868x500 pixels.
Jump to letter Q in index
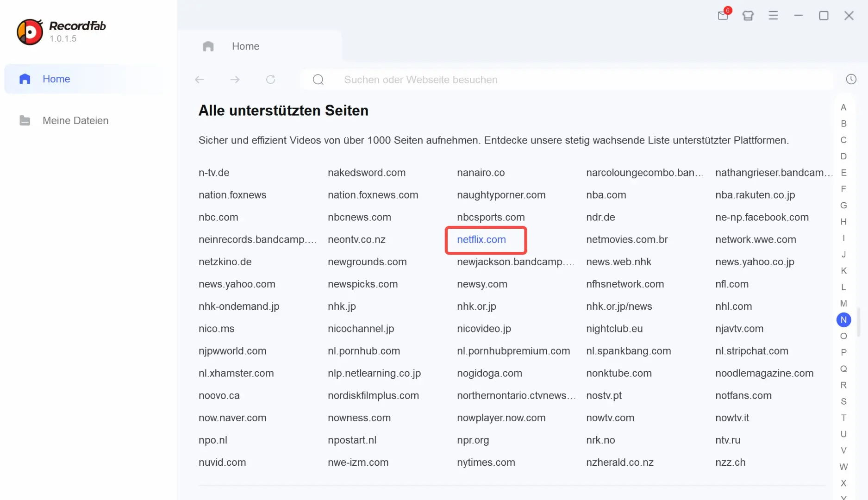click(843, 369)
